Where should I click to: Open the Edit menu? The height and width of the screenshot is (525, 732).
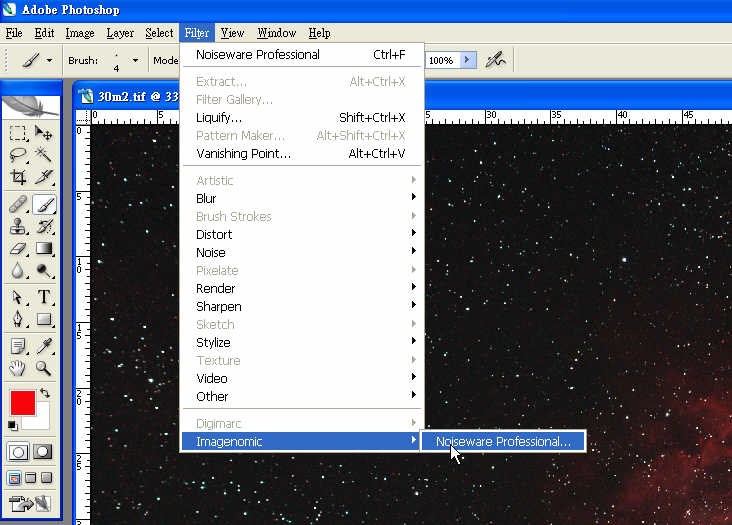tap(44, 33)
